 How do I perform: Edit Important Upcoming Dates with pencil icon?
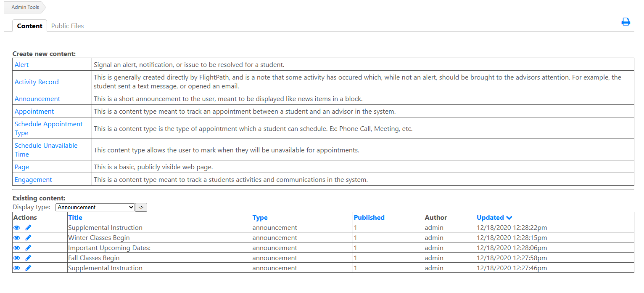click(x=28, y=248)
